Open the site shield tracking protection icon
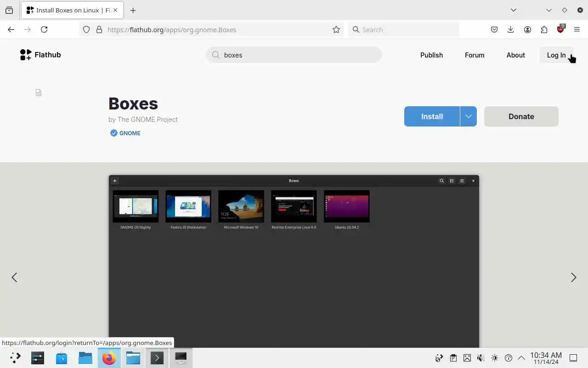This screenshot has height=368, width=588. click(86, 29)
